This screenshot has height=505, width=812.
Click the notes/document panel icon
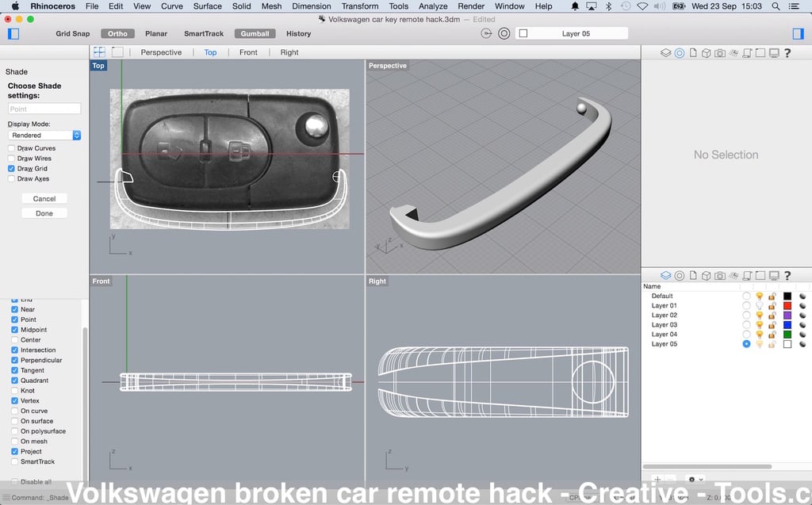point(694,52)
